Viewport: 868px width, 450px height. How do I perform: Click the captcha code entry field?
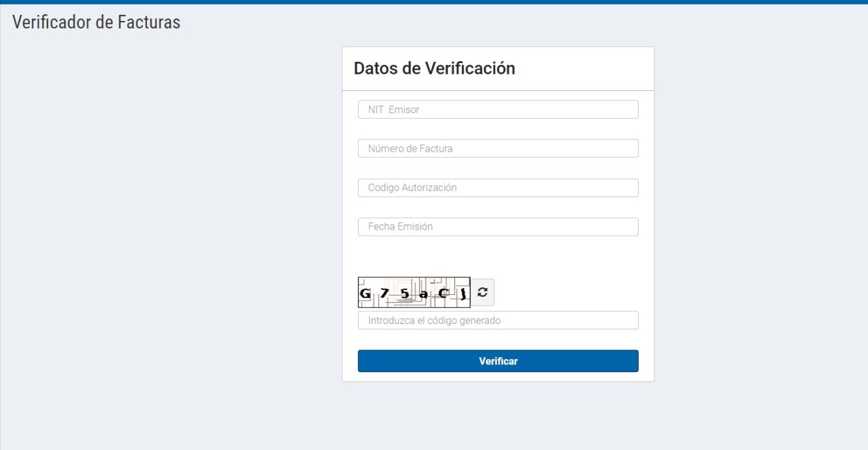pyautogui.click(x=498, y=320)
